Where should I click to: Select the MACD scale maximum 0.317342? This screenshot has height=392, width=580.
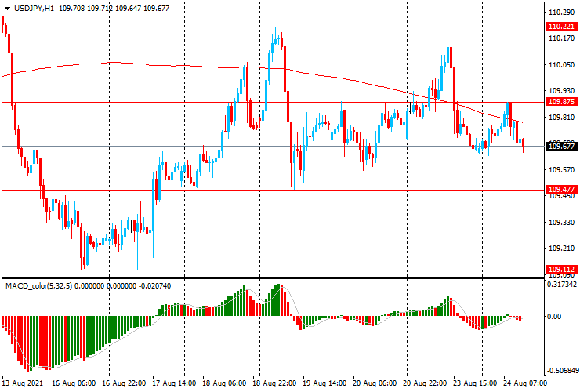561,285
